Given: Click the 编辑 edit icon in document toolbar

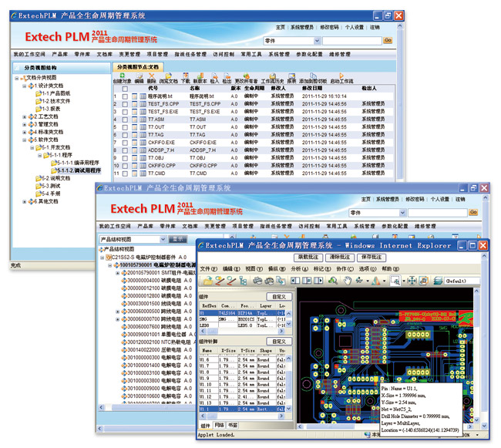Looking at the screenshot, I should click(140, 76).
